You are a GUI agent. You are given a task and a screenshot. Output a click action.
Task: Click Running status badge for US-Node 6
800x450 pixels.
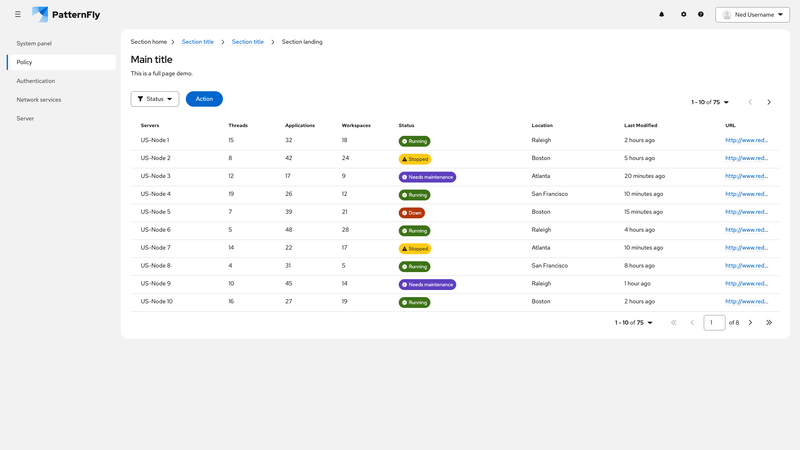tap(414, 231)
